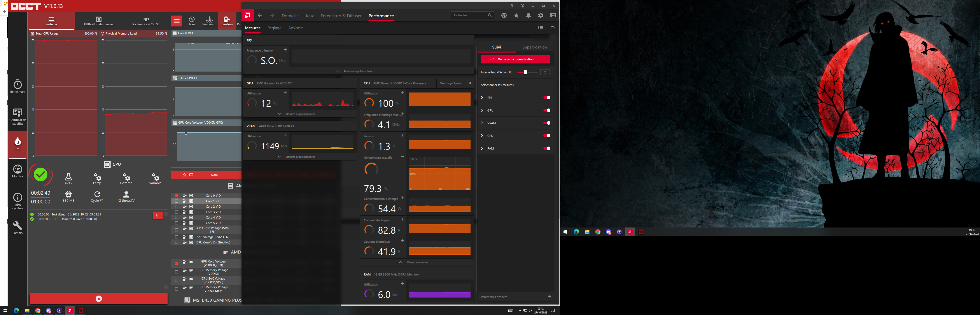The width and height of the screenshot is (980, 315).
Task: Click the 336 MB memory chip icon
Action: pyautogui.click(x=68, y=194)
